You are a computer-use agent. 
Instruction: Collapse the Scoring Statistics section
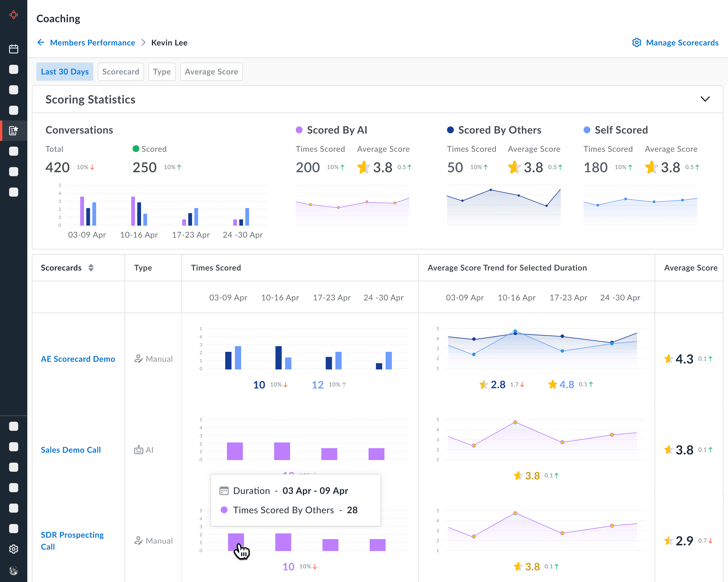[x=705, y=99]
